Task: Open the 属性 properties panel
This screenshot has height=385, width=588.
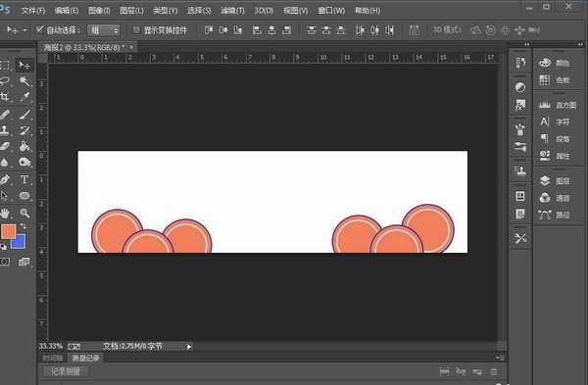Action: [555, 156]
